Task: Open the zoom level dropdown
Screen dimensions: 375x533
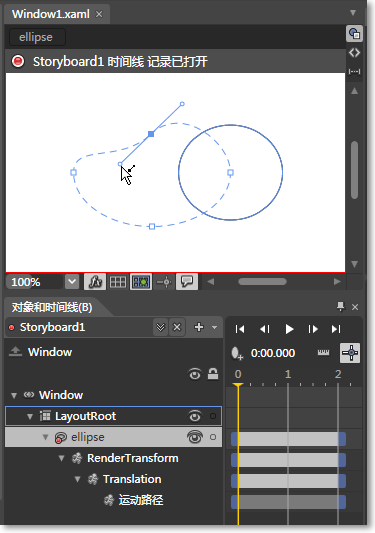Action: tap(72, 281)
